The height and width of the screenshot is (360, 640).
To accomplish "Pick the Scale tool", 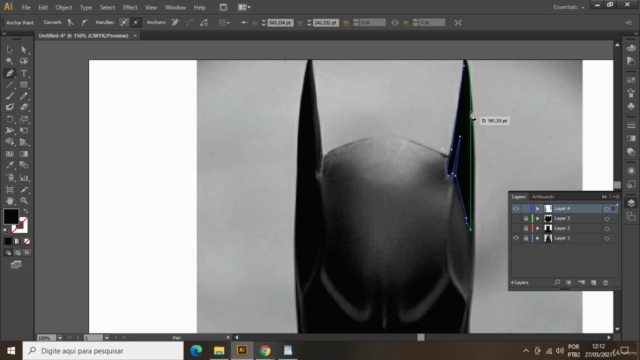I will point(24,119).
